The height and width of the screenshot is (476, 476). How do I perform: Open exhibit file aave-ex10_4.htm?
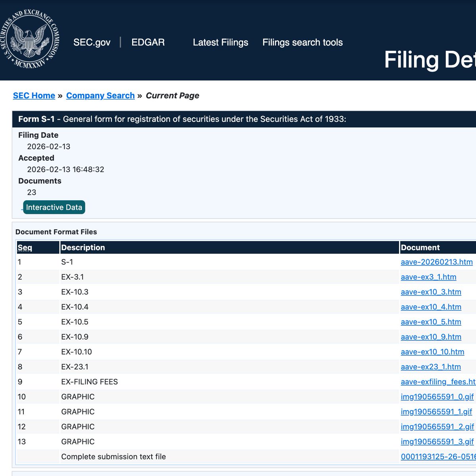(431, 307)
